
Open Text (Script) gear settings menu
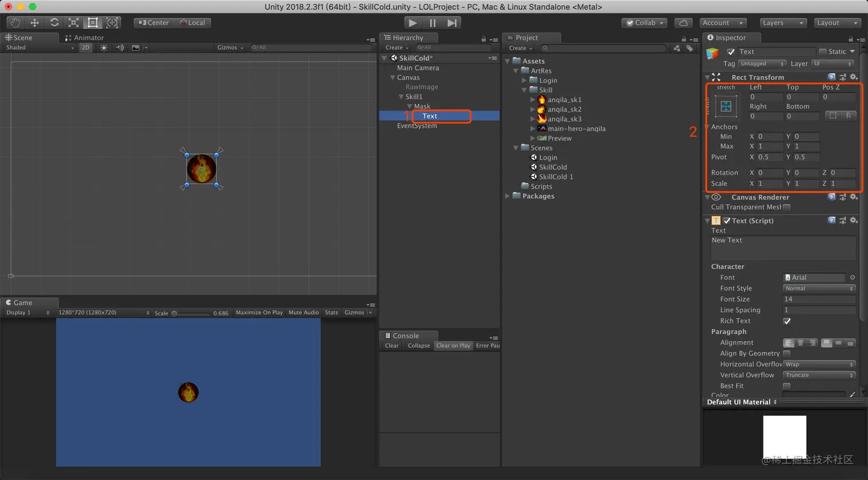(x=854, y=220)
